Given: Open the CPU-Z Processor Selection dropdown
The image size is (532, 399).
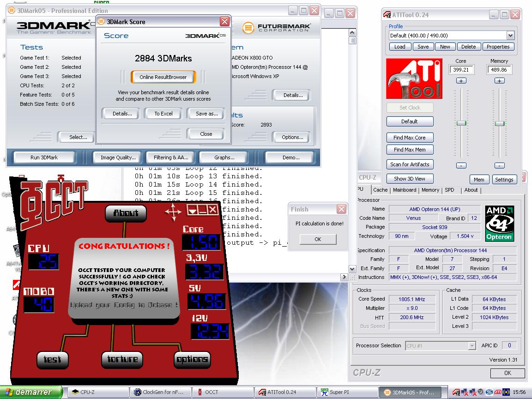Looking at the screenshot, I should [472, 346].
